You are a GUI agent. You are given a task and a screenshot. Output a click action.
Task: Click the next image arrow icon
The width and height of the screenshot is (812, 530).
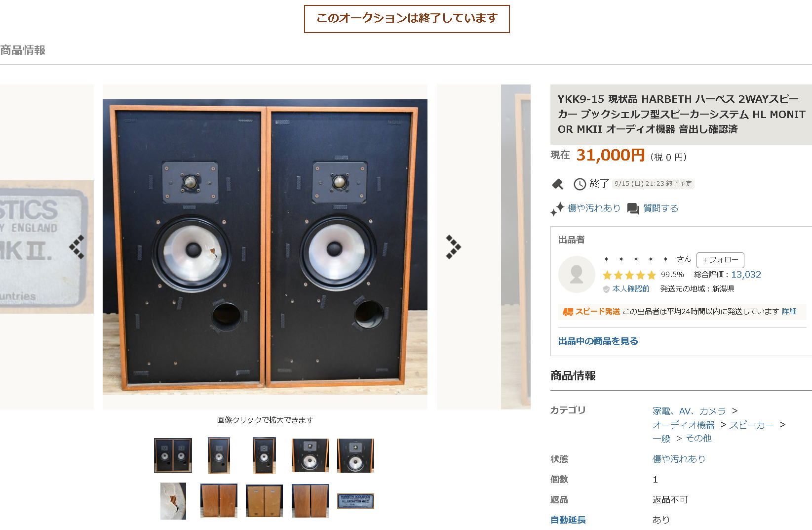pyautogui.click(x=453, y=247)
